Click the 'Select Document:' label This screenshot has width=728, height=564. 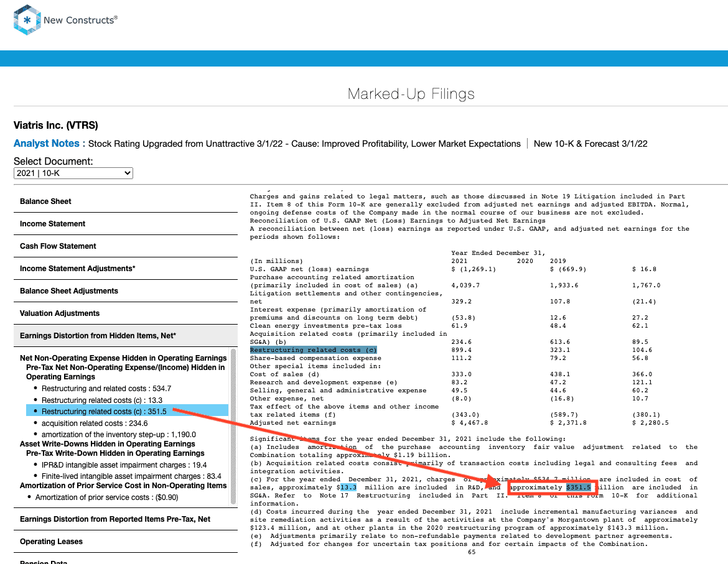point(54,161)
